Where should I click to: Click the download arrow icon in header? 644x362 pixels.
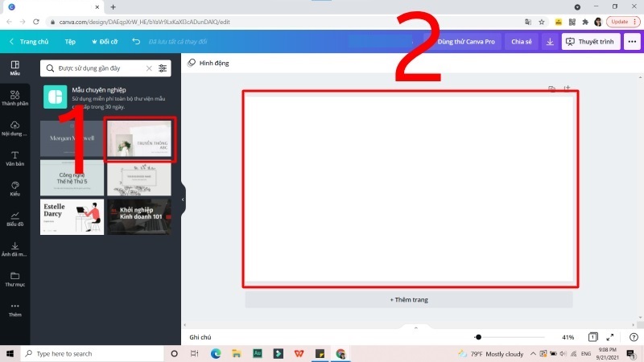(x=550, y=41)
